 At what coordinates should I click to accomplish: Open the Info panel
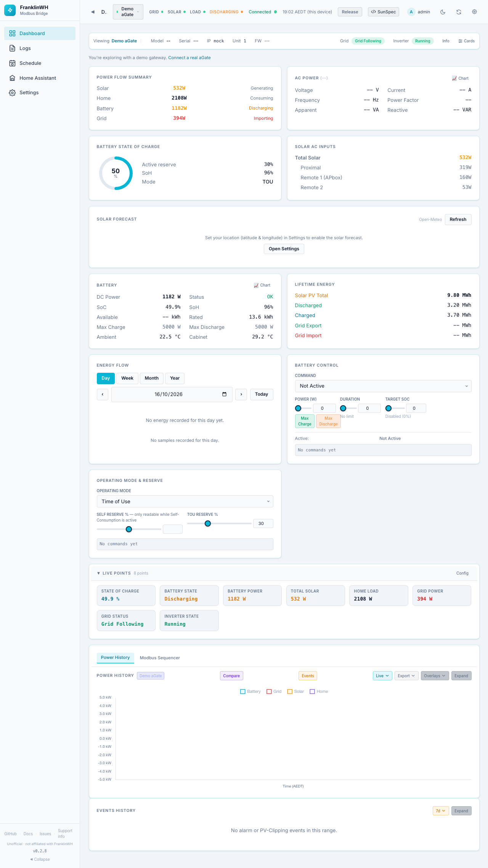[446, 41]
